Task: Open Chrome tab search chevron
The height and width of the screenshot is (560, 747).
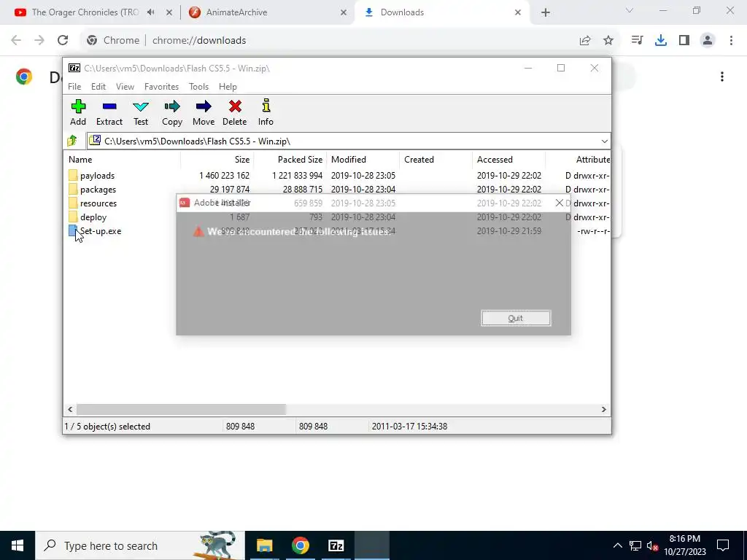Action: (630, 10)
